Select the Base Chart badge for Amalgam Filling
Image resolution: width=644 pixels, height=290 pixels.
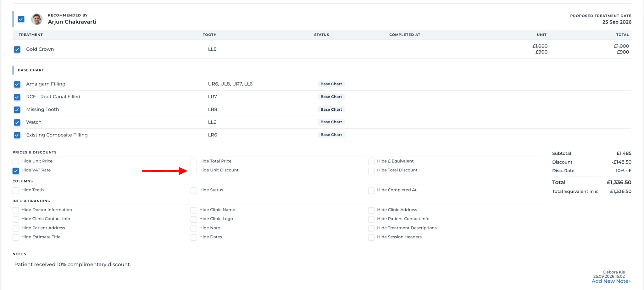pyautogui.click(x=331, y=84)
